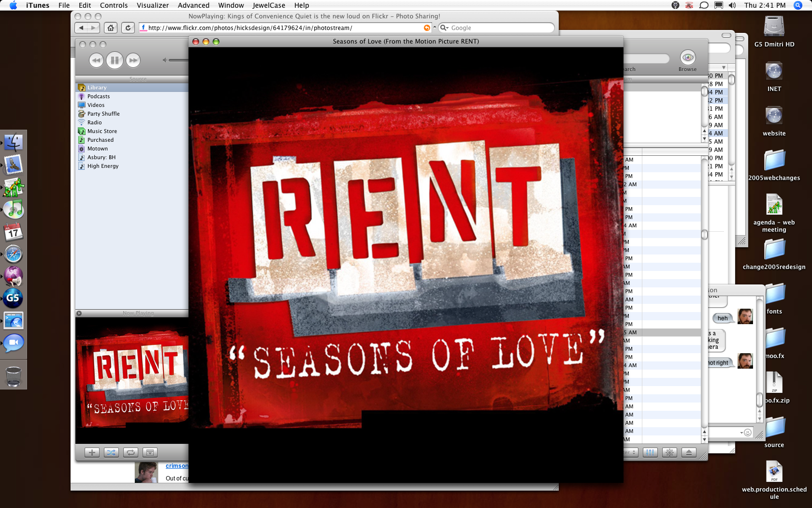Click the volume icon in menu bar
Screen dimensions: 812x508
tap(732, 5)
